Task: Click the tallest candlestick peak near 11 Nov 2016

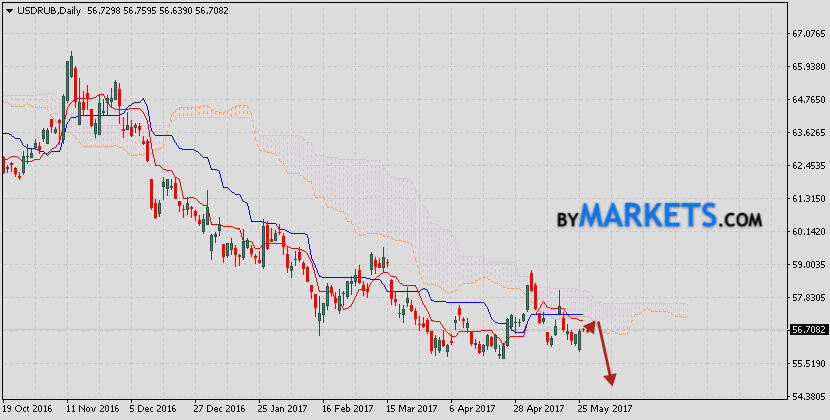Action: pos(71,56)
